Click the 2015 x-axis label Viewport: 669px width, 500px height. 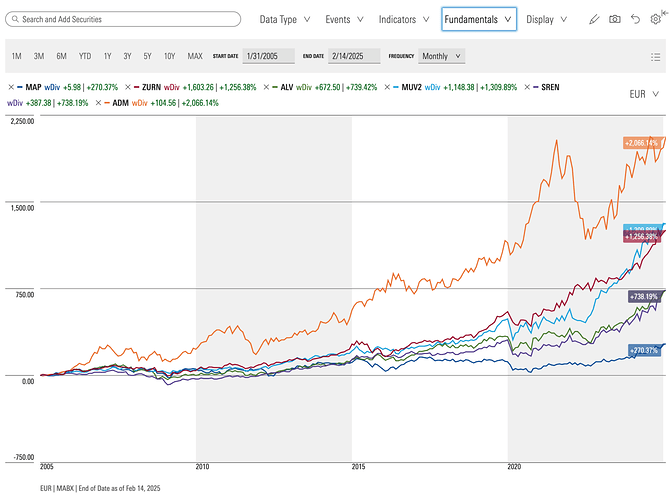[x=358, y=467]
